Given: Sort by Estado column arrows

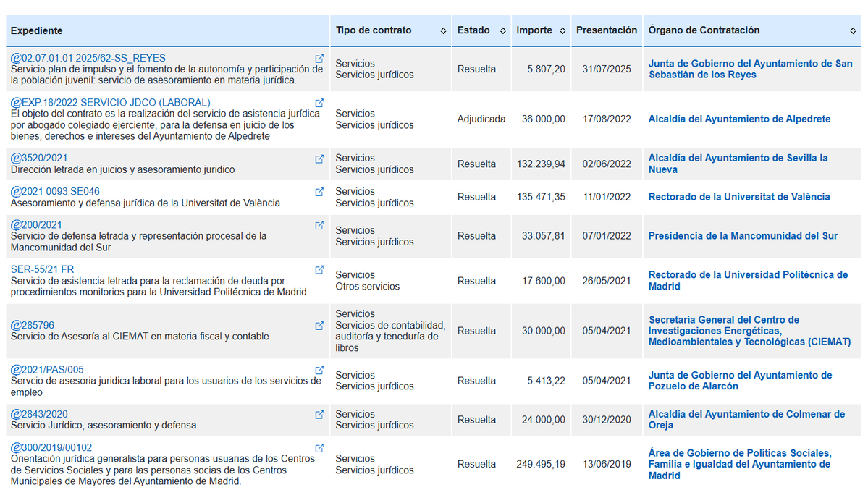Looking at the screenshot, I should pyautogui.click(x=503, y=31).
